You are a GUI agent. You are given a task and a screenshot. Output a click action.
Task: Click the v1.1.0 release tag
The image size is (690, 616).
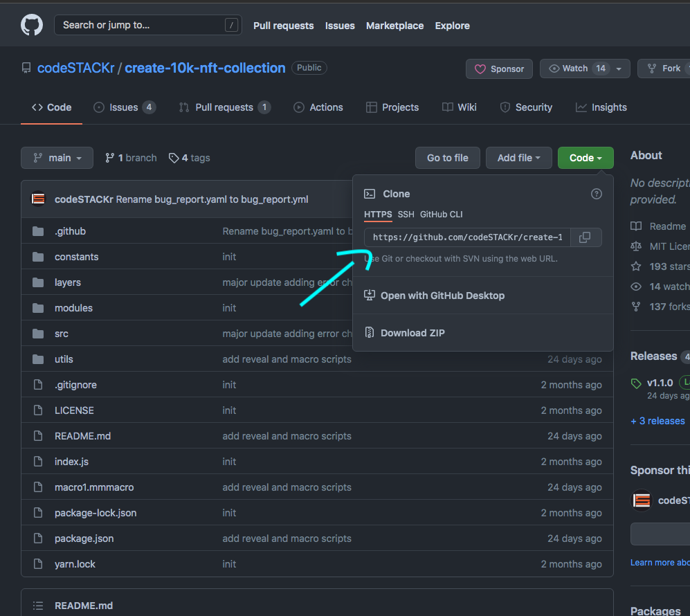[x=660, y=383]
